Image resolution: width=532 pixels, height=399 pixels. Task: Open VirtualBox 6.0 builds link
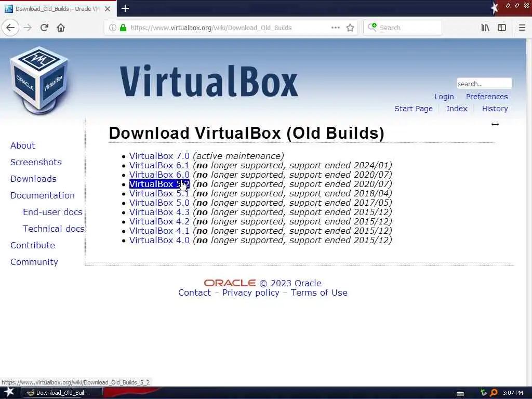pos(159,175)
